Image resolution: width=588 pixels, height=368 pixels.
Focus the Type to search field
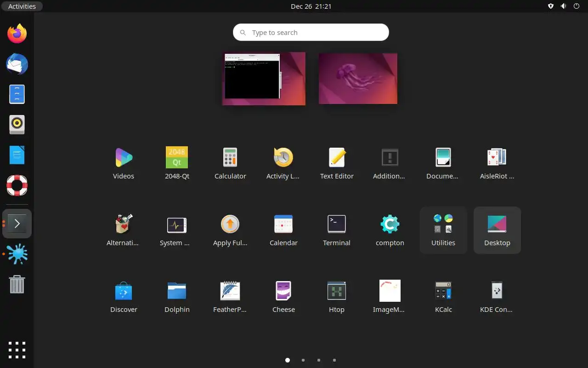click(x=311, y=32)
